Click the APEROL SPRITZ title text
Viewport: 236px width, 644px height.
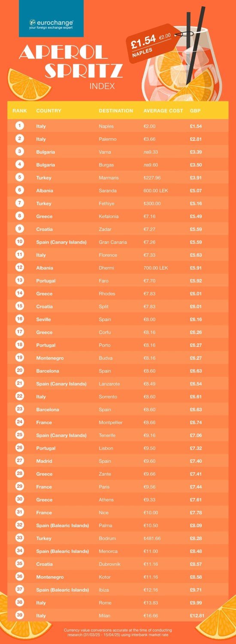coord(71,61)
